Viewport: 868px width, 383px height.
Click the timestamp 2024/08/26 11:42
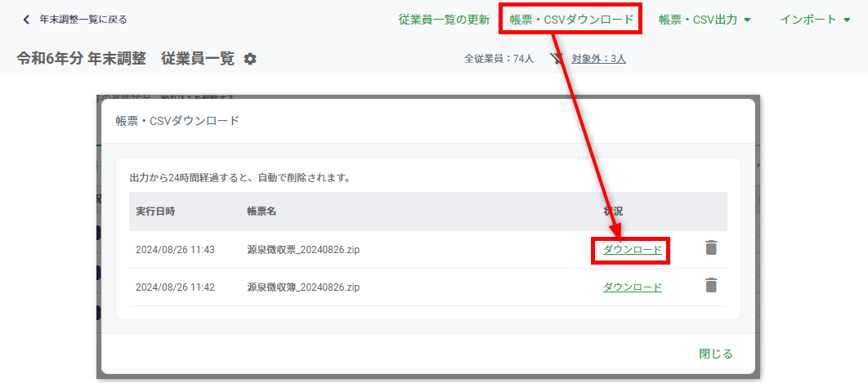pyautogui.click(x=175, y=287)
